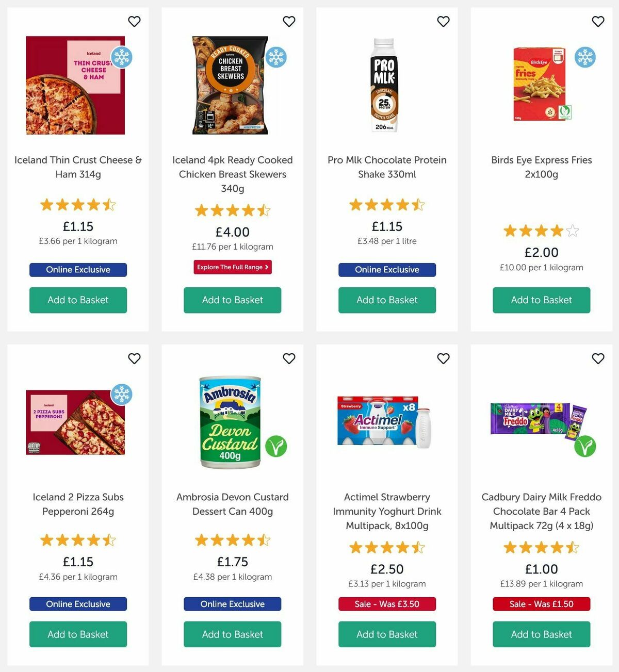This screenshot has height=672, width=619.
Task: Favourite the Ambrosia Devon Custard
Action: [289, 358]
